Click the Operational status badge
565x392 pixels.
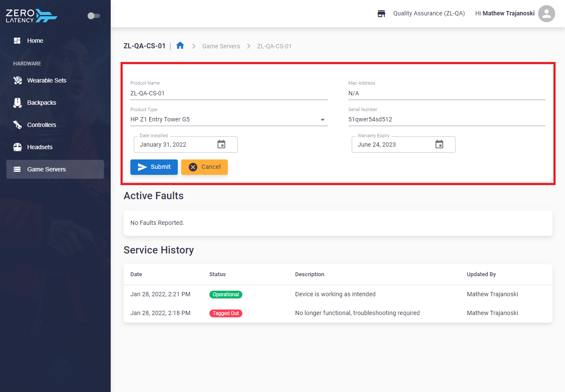pyautogui.click(x=226, y=295)
